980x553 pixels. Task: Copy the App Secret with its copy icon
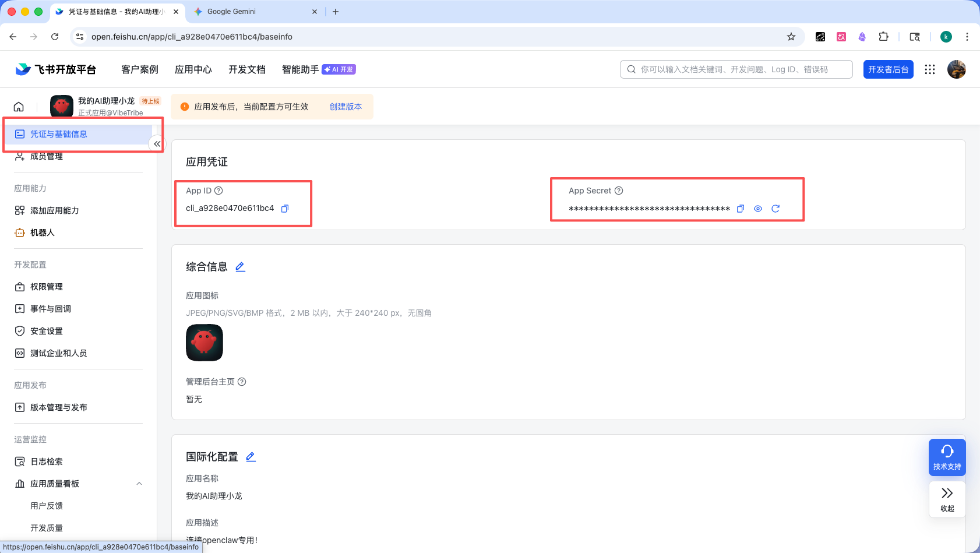[x=741, y=208]
